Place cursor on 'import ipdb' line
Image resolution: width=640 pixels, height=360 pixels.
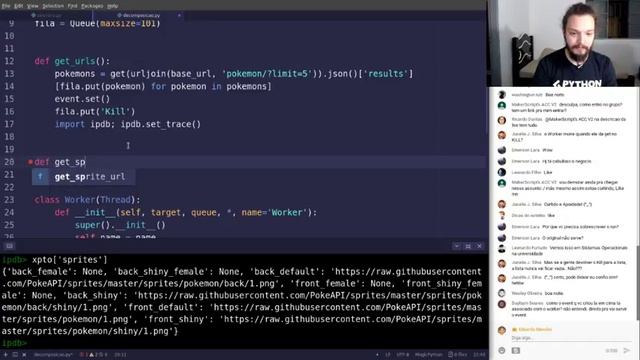tap(128, 124)
